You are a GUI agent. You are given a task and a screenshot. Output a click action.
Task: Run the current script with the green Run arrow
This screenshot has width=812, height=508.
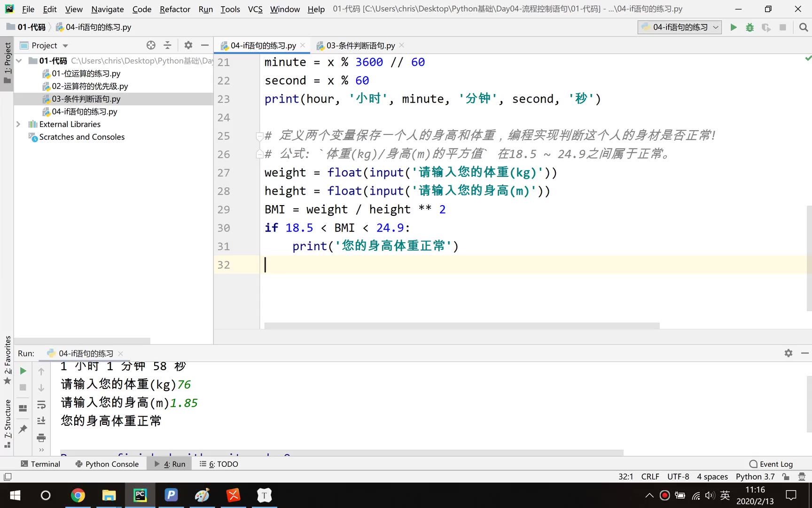[734, 27]
